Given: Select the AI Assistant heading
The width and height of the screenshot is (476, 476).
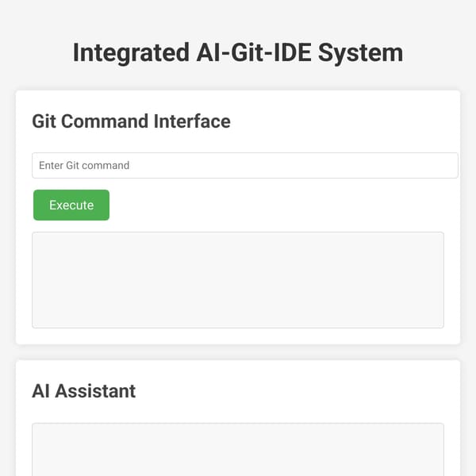Looking at the screenshot, I should click(x=84, y=390).
